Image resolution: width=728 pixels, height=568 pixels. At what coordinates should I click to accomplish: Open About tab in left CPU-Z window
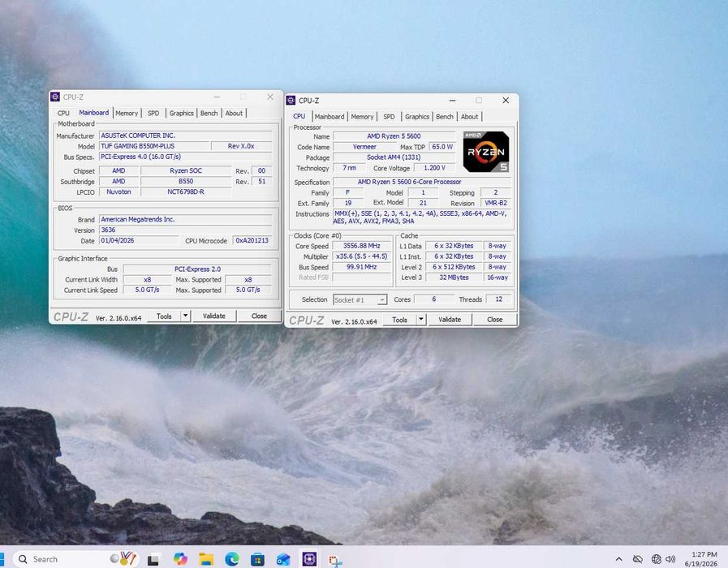tap(234, 113)
